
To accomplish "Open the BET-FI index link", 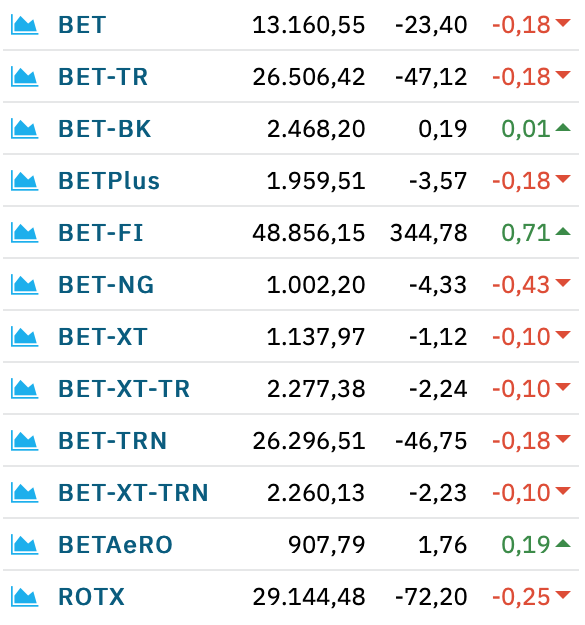I will click(x=101, y=233).
